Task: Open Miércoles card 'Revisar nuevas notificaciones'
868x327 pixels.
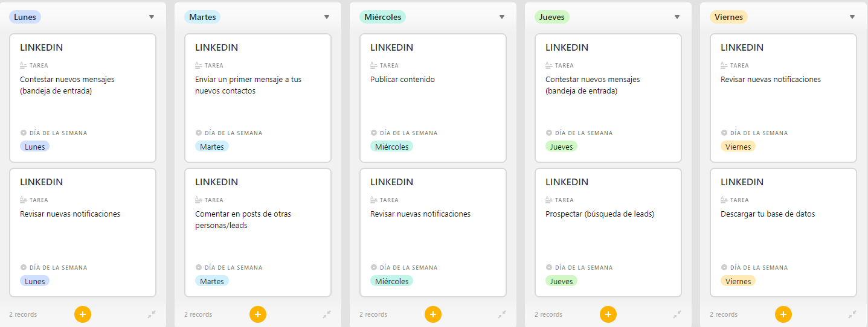Action: click(433, 233)
